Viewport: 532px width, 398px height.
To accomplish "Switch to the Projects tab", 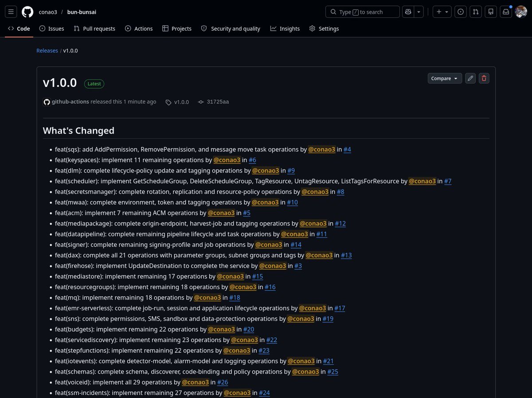I will click(177, 28).
